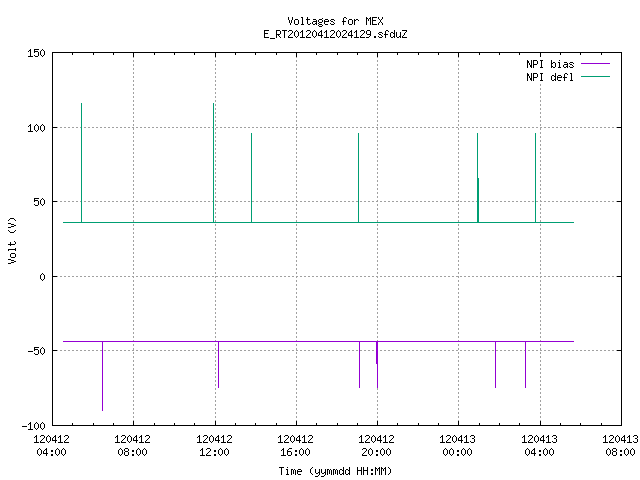Click the short green defl spike at 65 V
The height and width of the screenshot is (480, 640).
coord(478,200)
